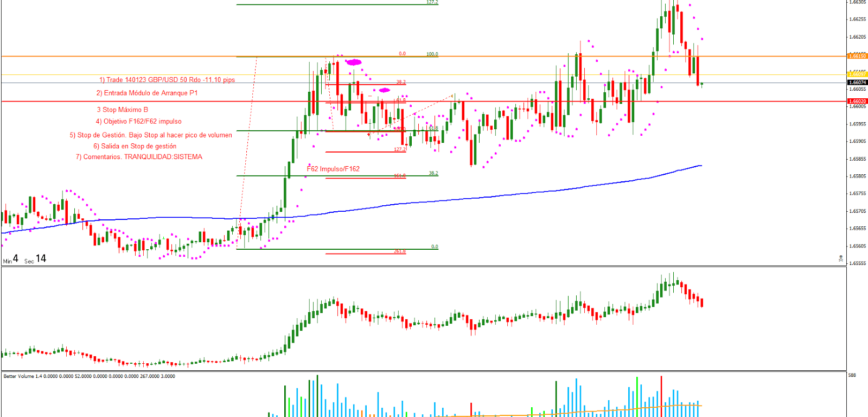Select the "7) Comentarios. TRANQUILIDAD:SISTEMA" note
Screen dimensions: 868x417
(x=139, y=157)
